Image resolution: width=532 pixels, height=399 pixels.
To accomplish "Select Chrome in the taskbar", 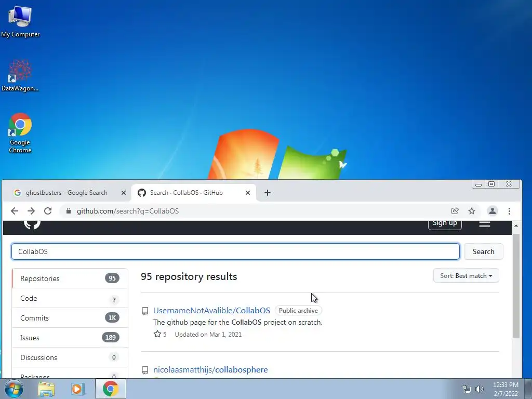I will pos(110,389).
